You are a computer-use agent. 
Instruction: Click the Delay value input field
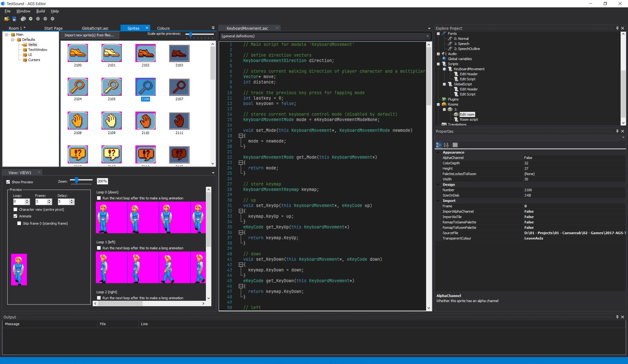[63, 201]
